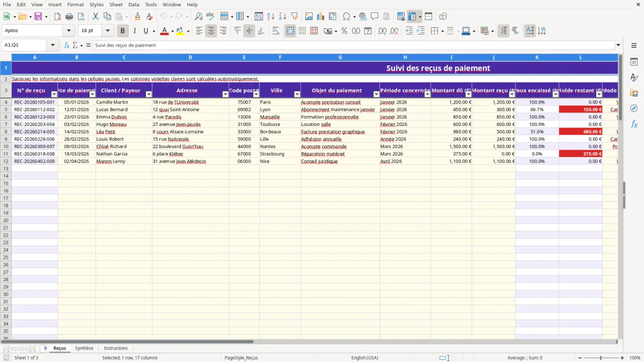The height and width of the screenshot is (362, 644).
Task: Click the Copy icon
Action: [107, 17]
